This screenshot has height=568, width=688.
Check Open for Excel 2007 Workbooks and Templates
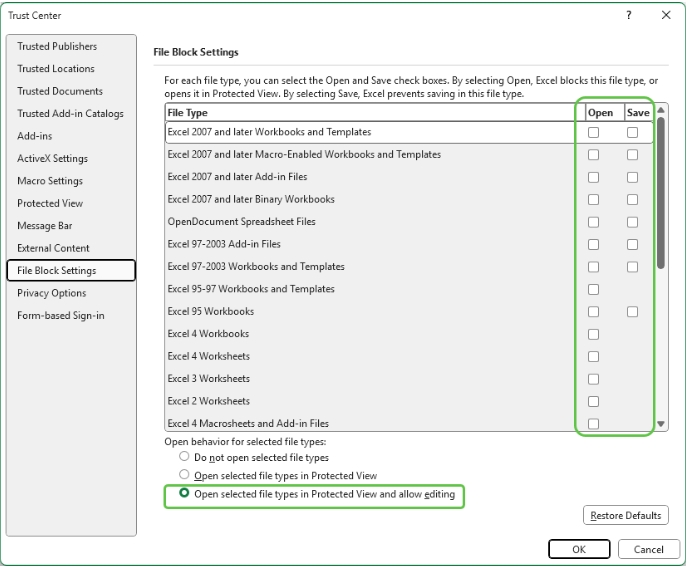click(594, 133)
